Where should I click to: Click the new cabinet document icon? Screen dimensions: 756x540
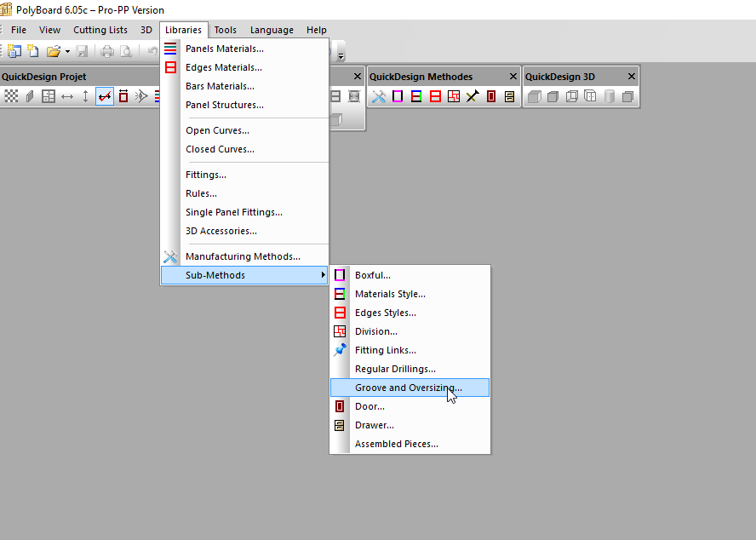[33, 50]
